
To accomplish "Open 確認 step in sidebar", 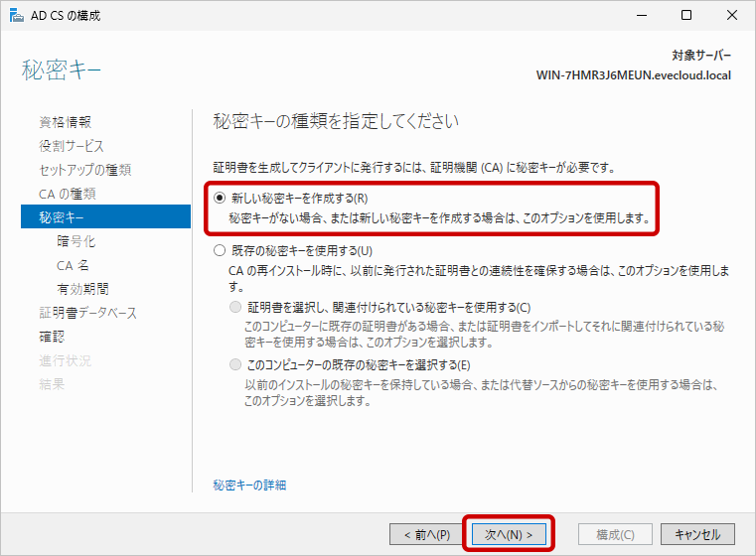I will (x=52, y=337).
